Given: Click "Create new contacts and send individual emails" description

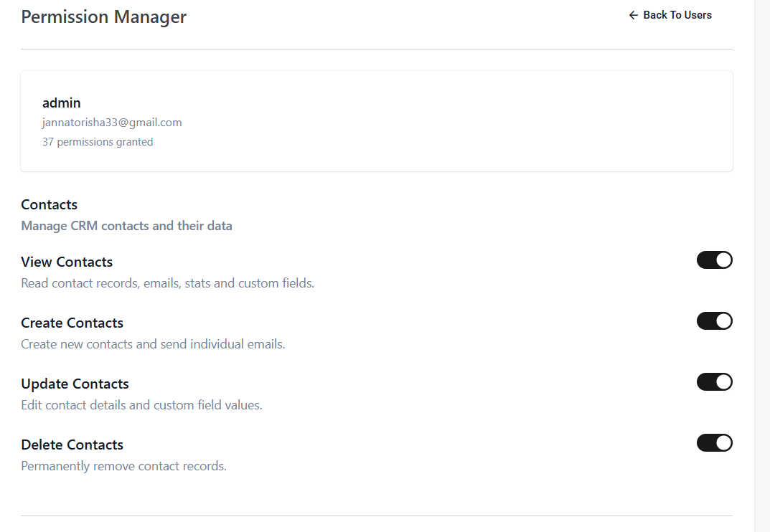Looking at the screenshot, I should pyautogui.click(x=154, y=344).
